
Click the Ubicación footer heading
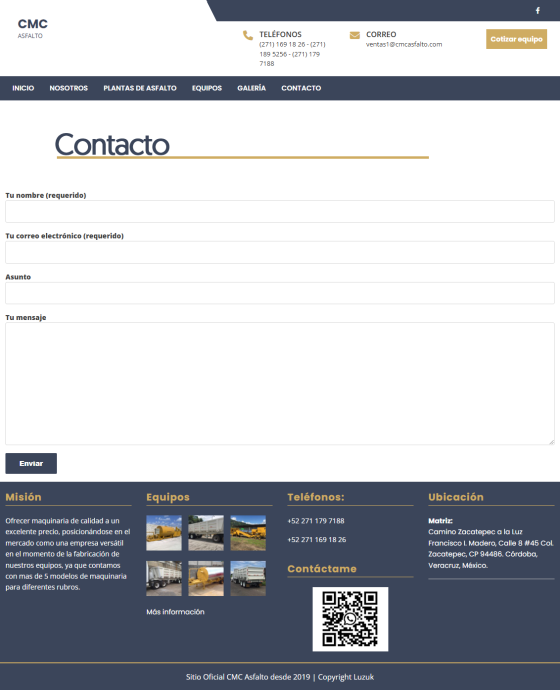pos(456,497)
